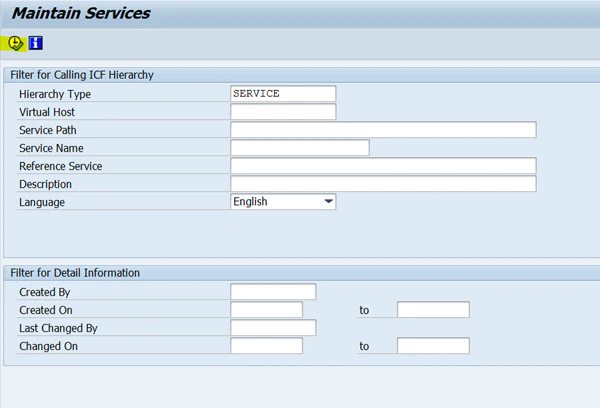Focus the Last Changed By field
This screenshot has width=600, height=408.
pos(273,328)
